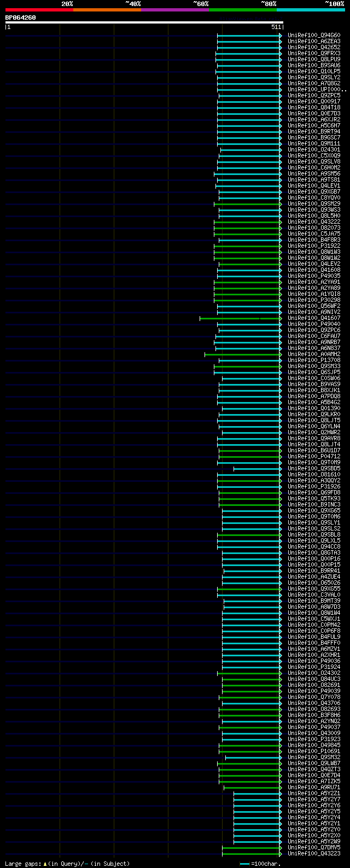Open hit UniRef100_A6ZEA3
This screenshot has width=350, height=868.
tap(314, 41)
